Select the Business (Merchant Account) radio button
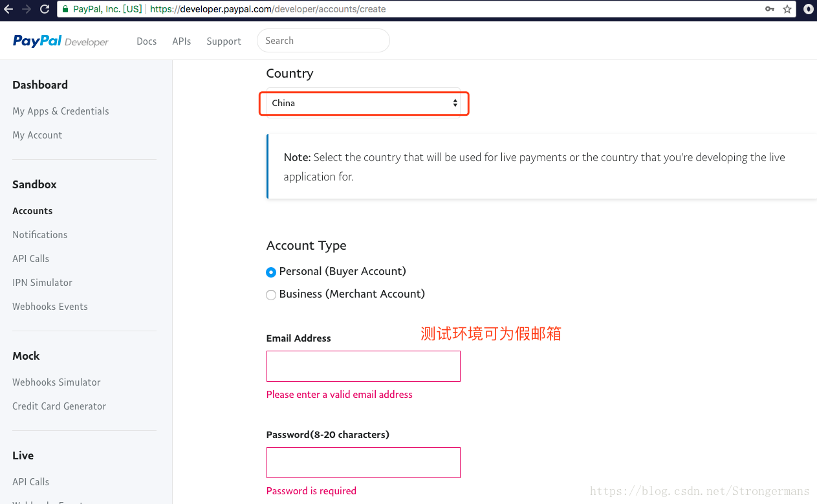Image resolution: width=817 pixels, height=504 pixels. [x=271, y=295]
